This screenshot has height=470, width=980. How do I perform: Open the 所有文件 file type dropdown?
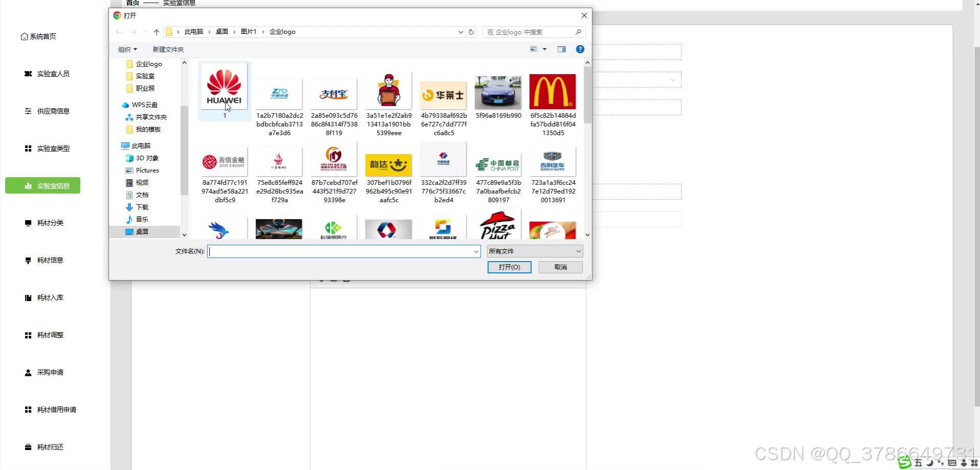click(534, 251)
